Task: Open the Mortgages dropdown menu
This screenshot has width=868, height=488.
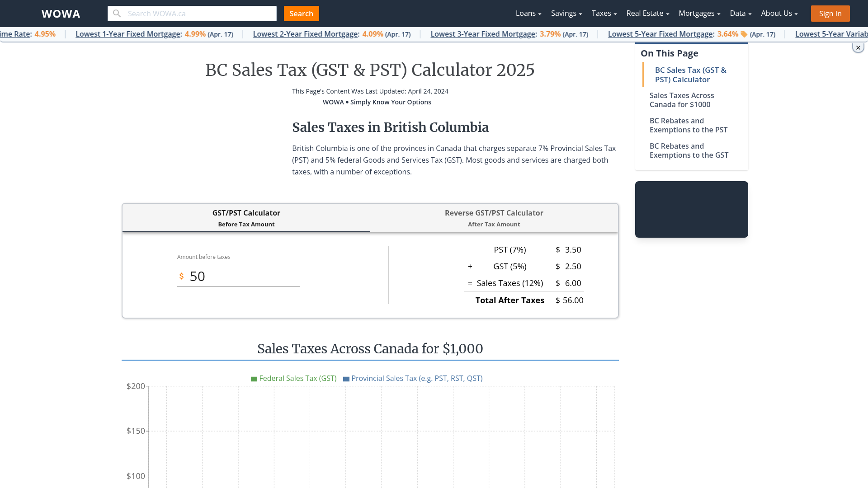Action: click(699, 13)
